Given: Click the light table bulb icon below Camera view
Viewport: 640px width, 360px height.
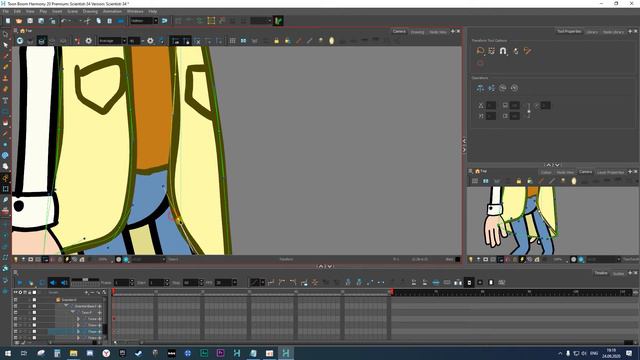Looking at the screenshot, I should pos(16,259).
